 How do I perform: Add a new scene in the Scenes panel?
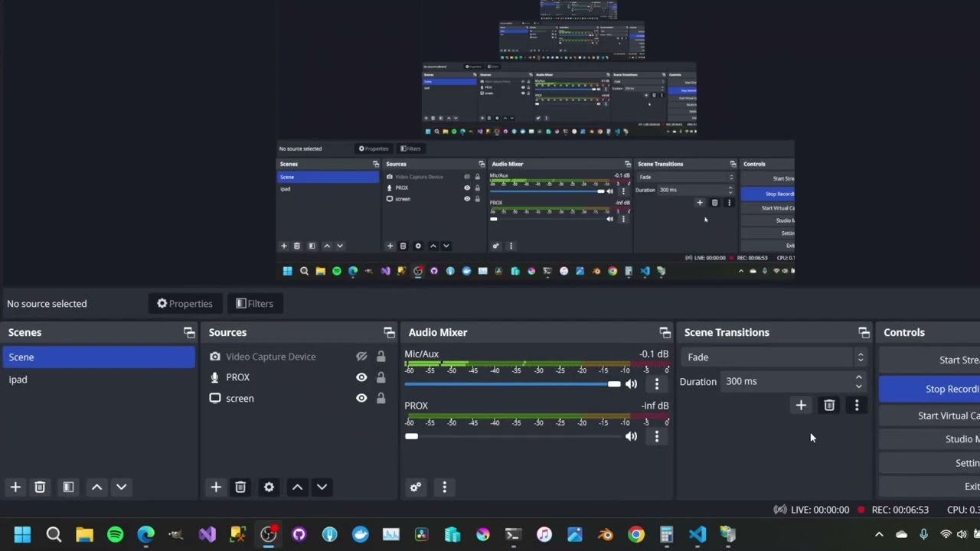click(x=15, y=487)
